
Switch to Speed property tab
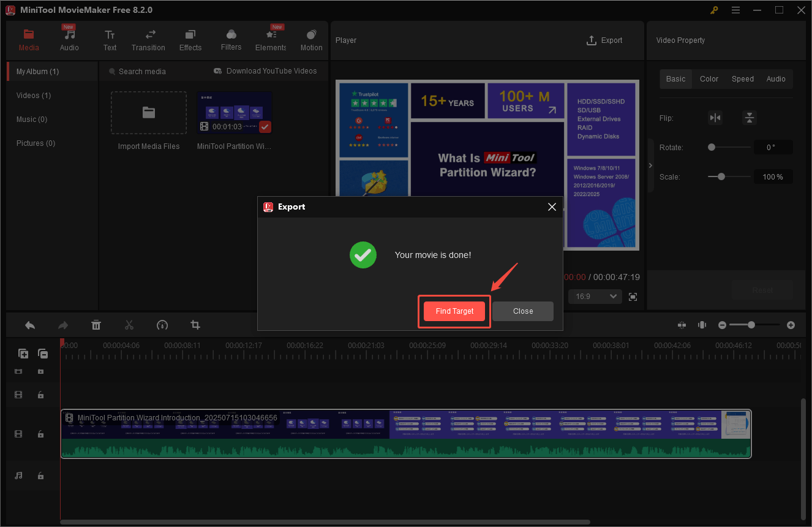click(743, 79)
